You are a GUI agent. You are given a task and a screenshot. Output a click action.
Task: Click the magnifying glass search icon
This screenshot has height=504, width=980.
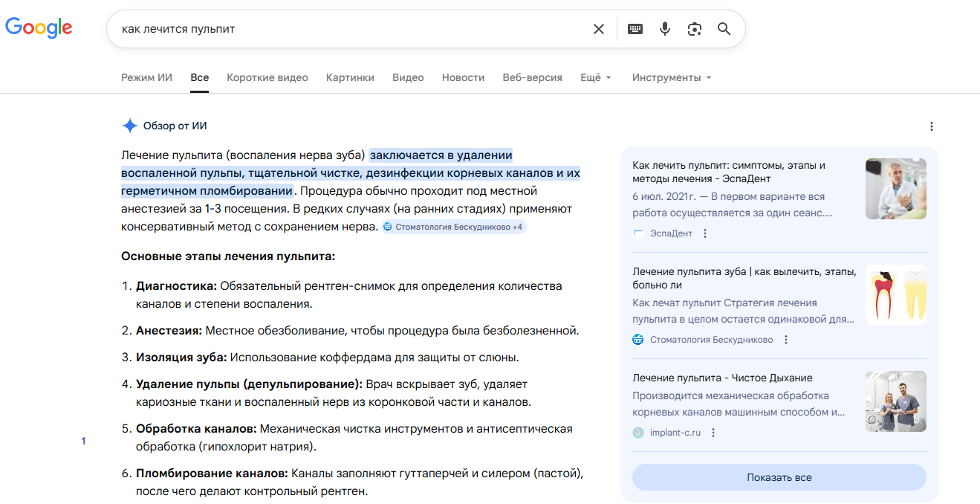[x=724, y=28]
